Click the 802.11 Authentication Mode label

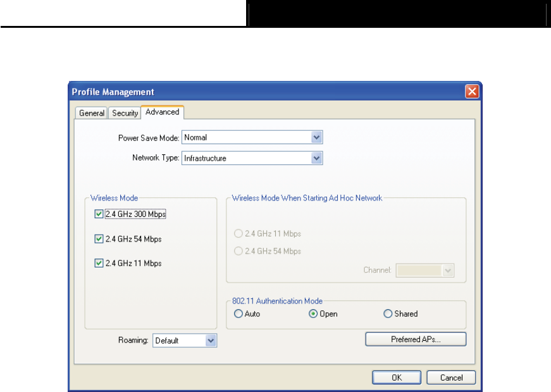277,301
